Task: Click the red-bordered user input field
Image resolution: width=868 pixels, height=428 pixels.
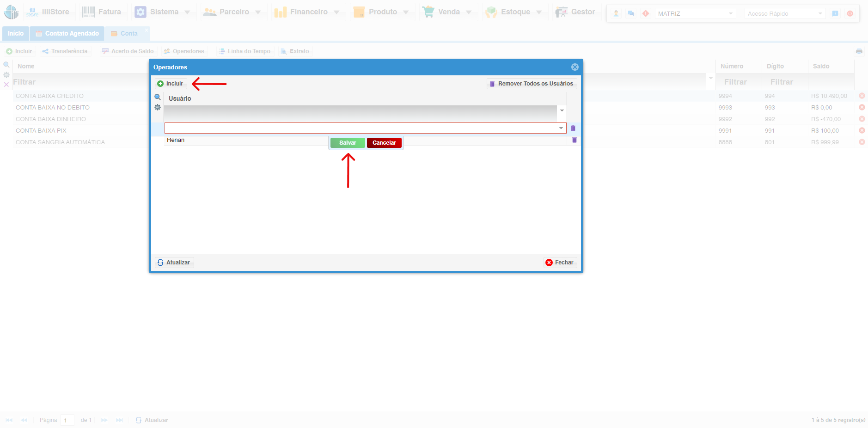Action: click(361, 128)
